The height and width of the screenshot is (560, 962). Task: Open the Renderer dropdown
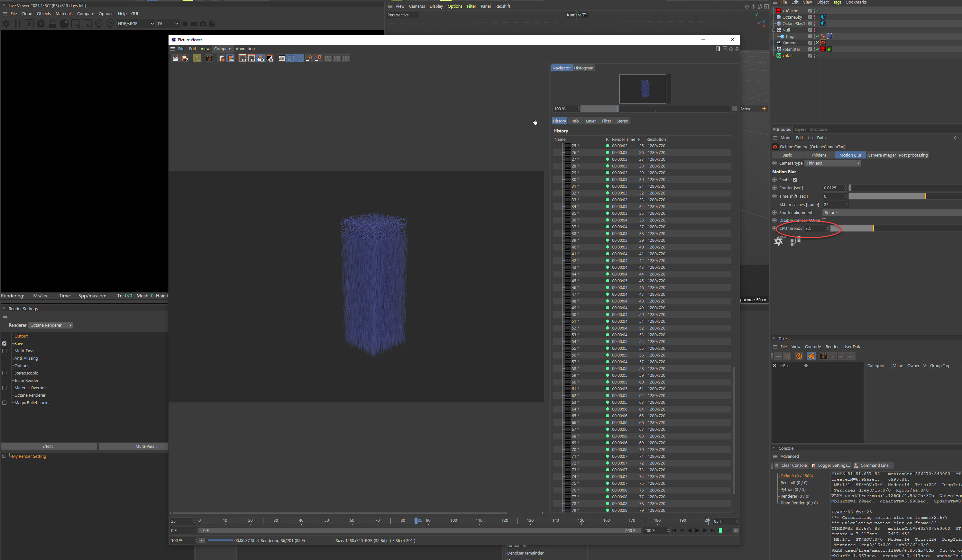point(51,325)
